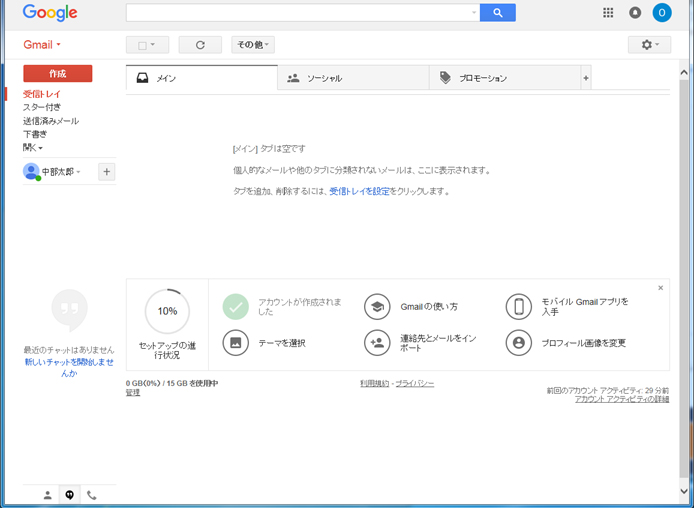This screenshot has height=508, width=694.
Task: Expand the 開く label list
Action: 33,148
